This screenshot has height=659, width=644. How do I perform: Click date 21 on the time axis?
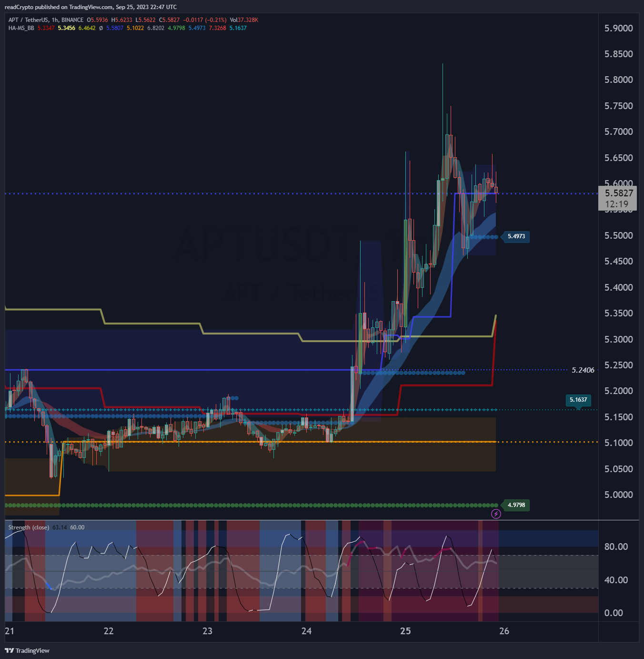coord(10,631)
